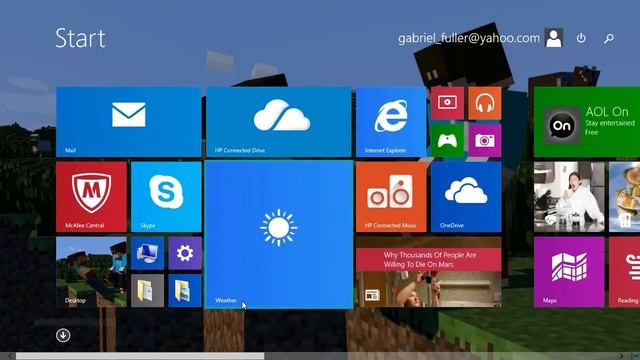Screen dimensions: 640x360
Task: Open the blue pictures folder tile
Action: (x=185, y=291)
